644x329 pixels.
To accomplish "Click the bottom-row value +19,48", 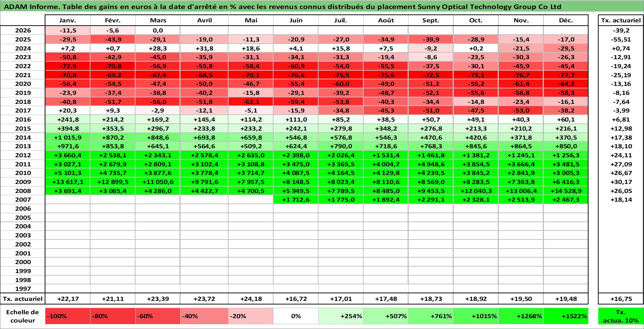I will point(566,299).
